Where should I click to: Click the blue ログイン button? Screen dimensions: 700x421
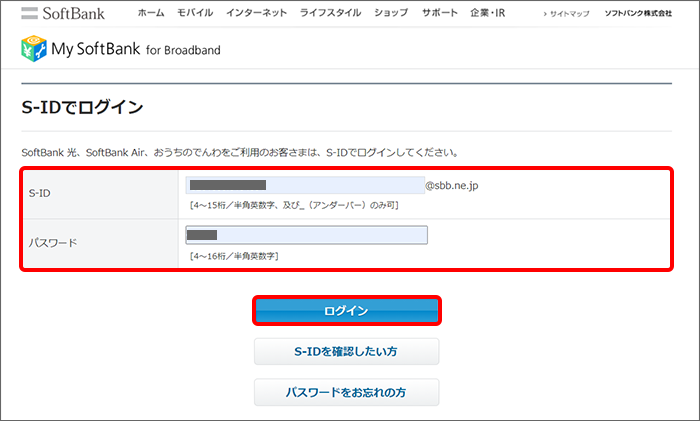coord(347,310)
